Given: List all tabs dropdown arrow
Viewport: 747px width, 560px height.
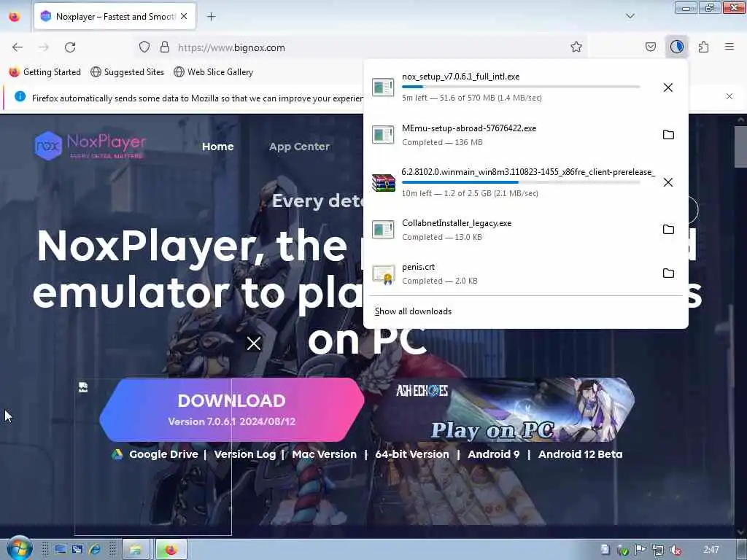Looking at the screenshot, I should coord(630,16).
